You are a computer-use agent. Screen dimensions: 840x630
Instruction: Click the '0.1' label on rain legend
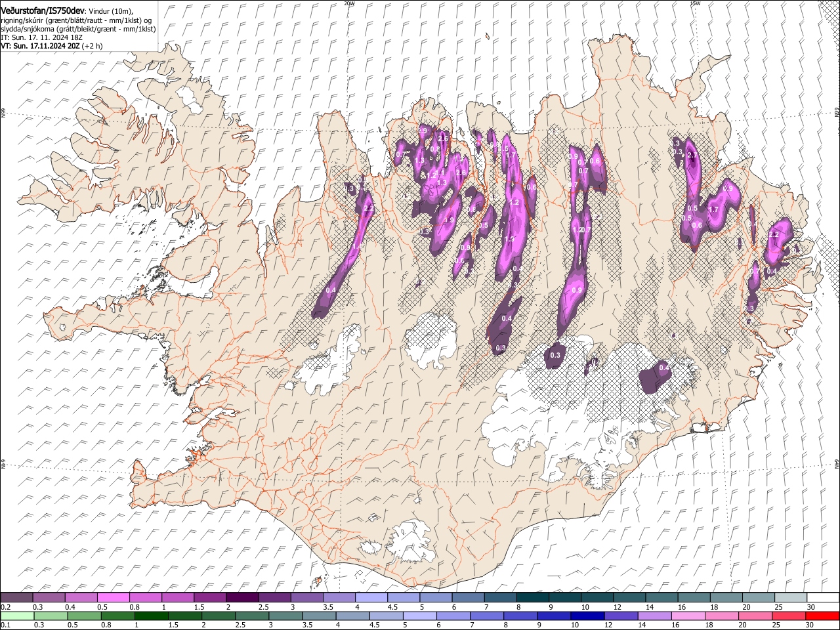[x=5, y=625]
